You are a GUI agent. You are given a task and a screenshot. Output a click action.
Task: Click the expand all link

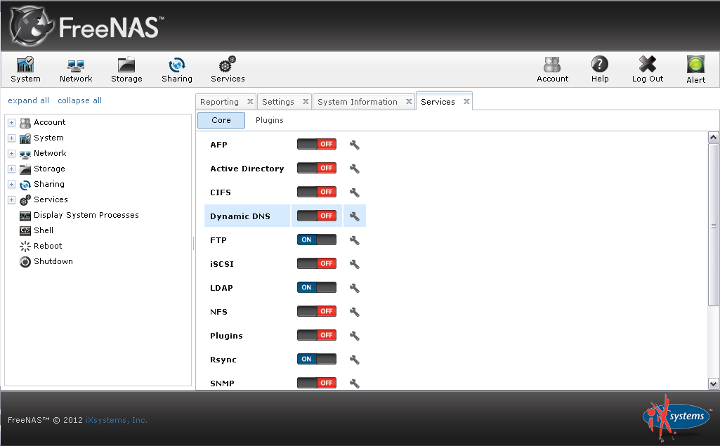(x=28, y=100)
